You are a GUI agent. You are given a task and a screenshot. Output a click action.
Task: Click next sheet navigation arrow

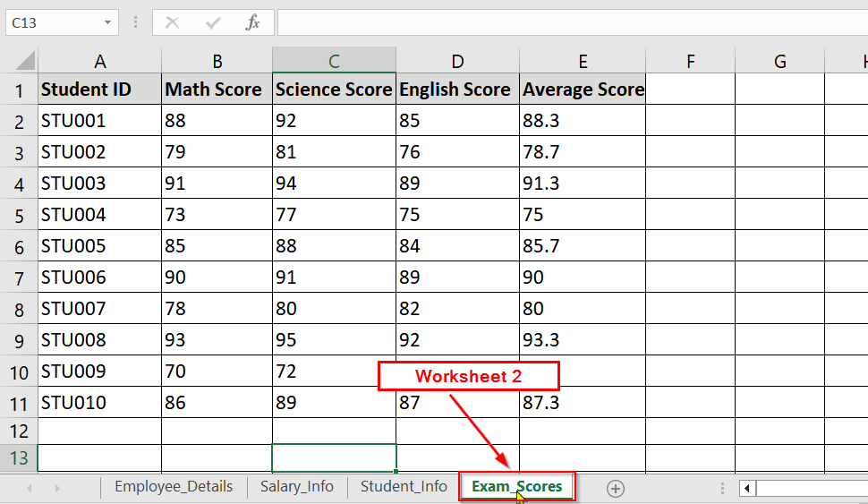(x=57, y=489)
